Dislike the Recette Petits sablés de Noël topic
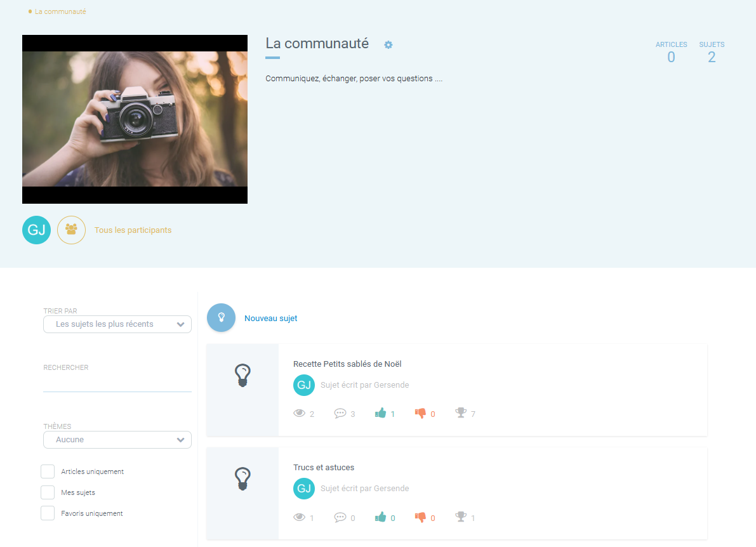 [420, 413]
